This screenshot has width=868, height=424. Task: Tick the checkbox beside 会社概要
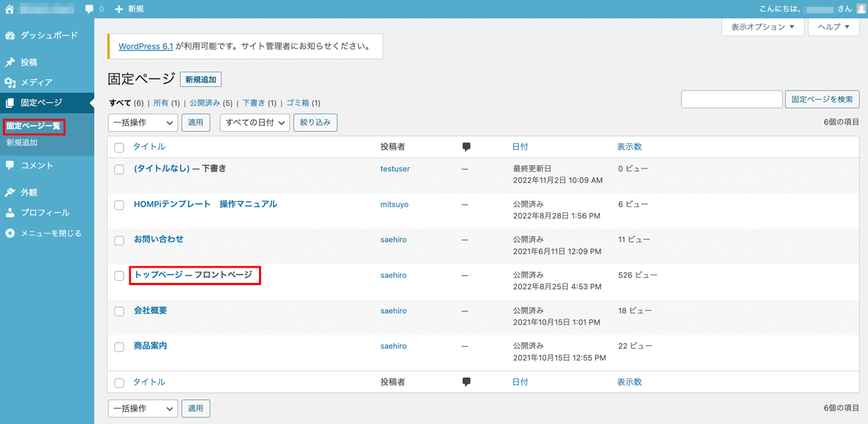click(x=120, y=311)
